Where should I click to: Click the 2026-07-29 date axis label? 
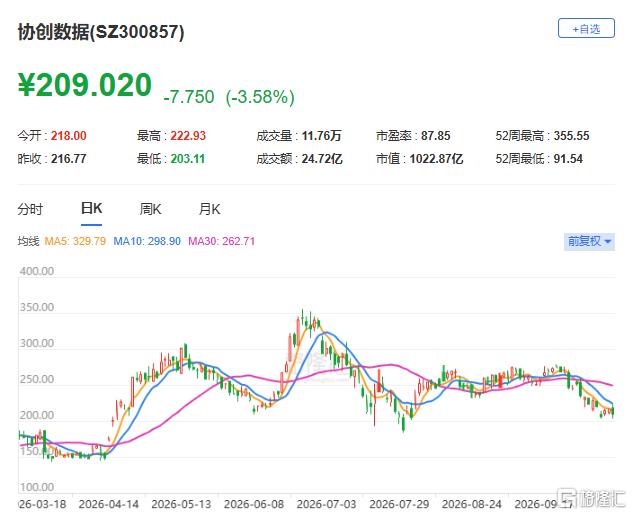(399, 504)
